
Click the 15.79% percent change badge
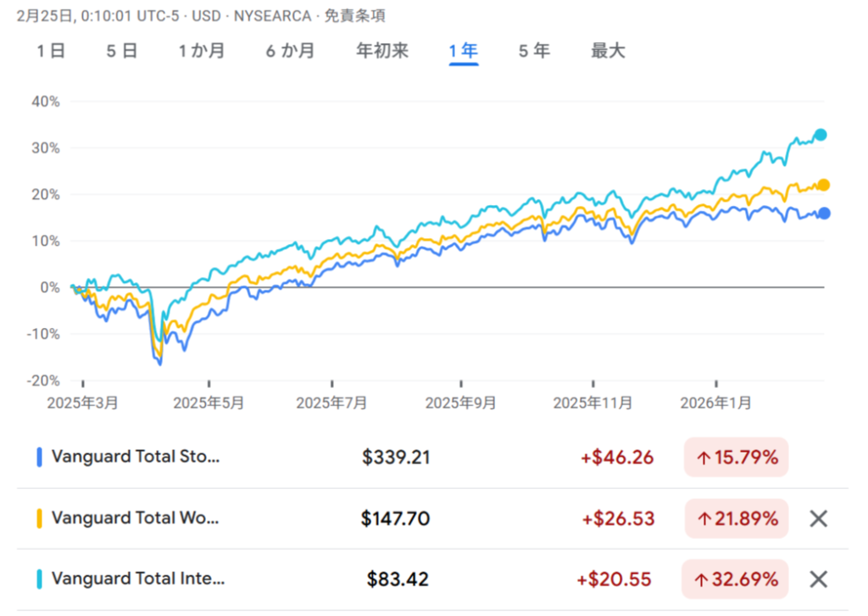point(736,458)
